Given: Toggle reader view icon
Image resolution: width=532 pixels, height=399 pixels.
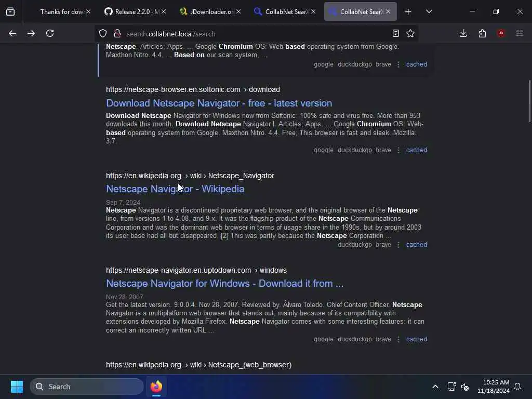Looking at the screenshot, I should coord(395,33).
